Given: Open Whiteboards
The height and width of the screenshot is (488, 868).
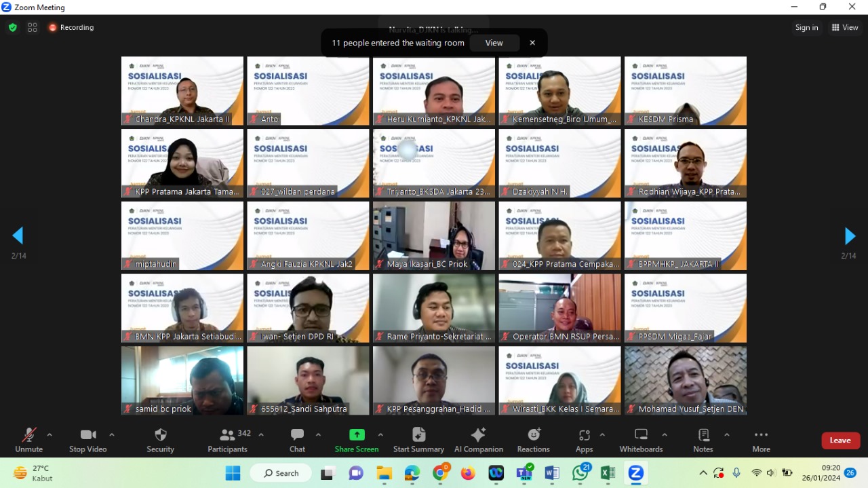Looking at the screenshot, I should (641, 440).
